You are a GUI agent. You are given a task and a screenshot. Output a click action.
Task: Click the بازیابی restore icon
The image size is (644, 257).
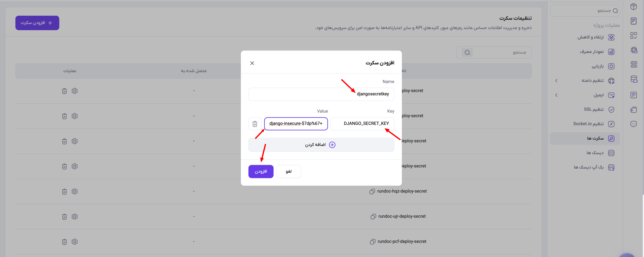click(x=611, y=66)
